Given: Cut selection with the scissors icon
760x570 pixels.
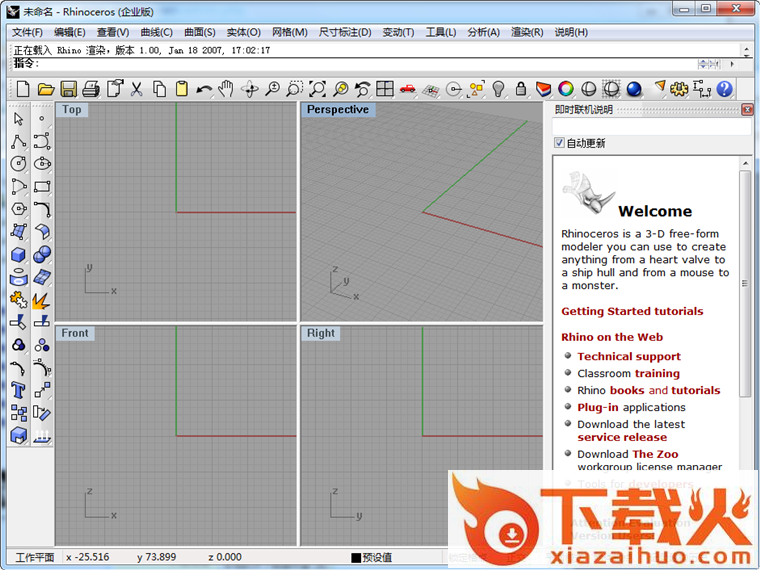Looking at the screenshot, I should 137,89.
